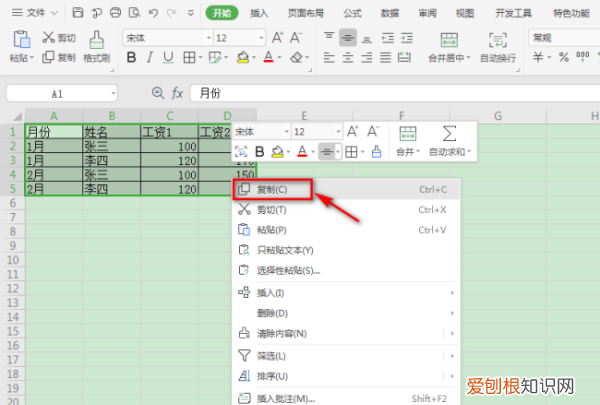This screenshot has height=405, width=600.
Task: Toggle align right in the ribbon
Action: pos(367,58)
